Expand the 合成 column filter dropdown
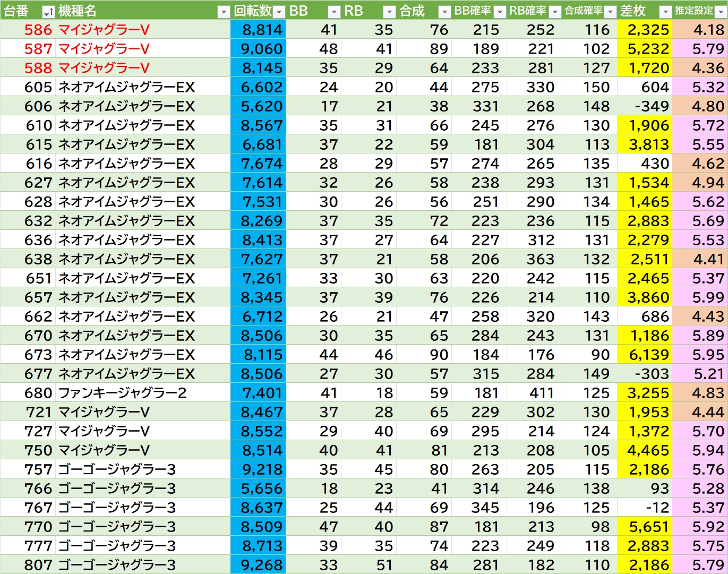 pos(444,12)
